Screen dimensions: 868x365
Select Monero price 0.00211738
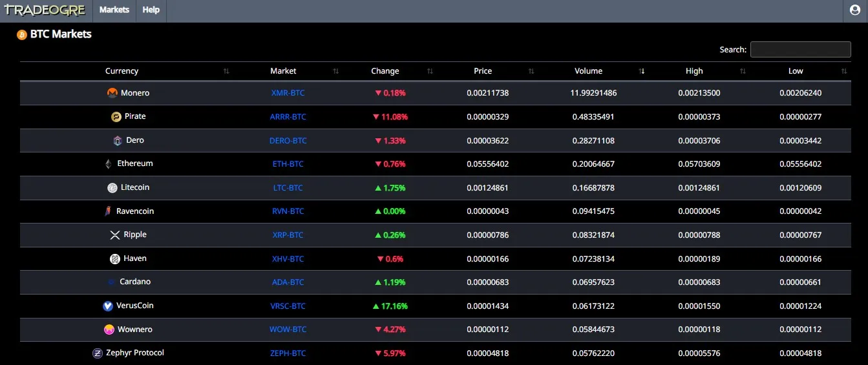pyautogui.click(x=487, y=93)
